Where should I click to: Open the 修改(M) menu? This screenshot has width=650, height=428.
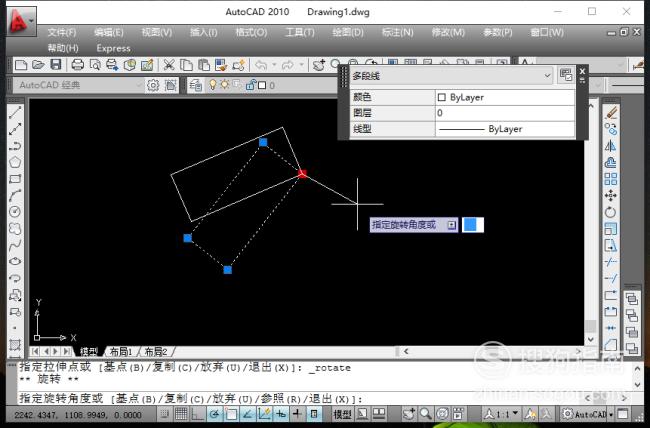pyautogui.click(x=448, y=32)
